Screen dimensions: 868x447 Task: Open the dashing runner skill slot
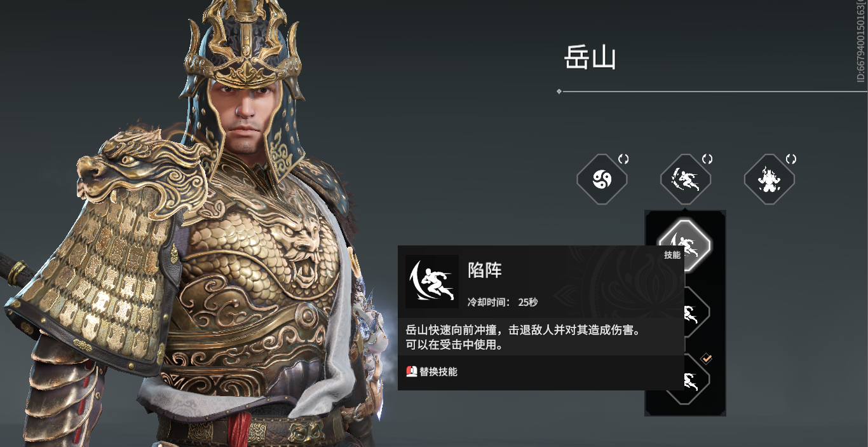click(686, 179)
